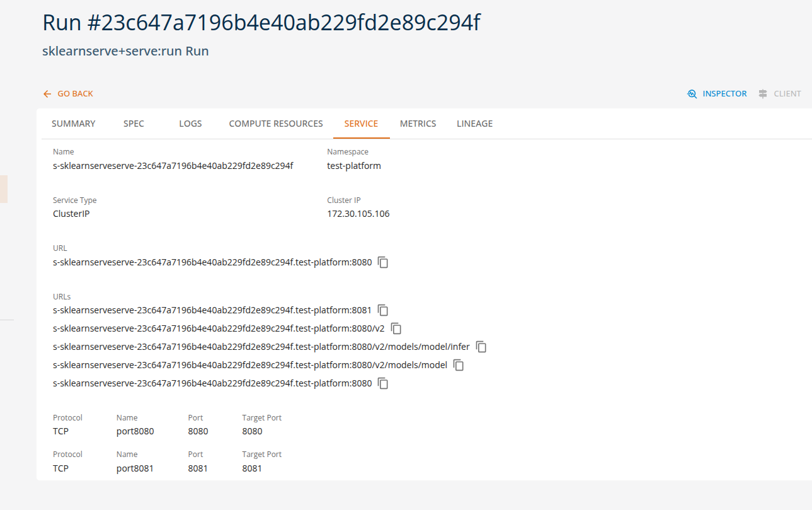Click the orange back arrow icon
The height and width of the screenshot is (510, 812).
(47, 94)
